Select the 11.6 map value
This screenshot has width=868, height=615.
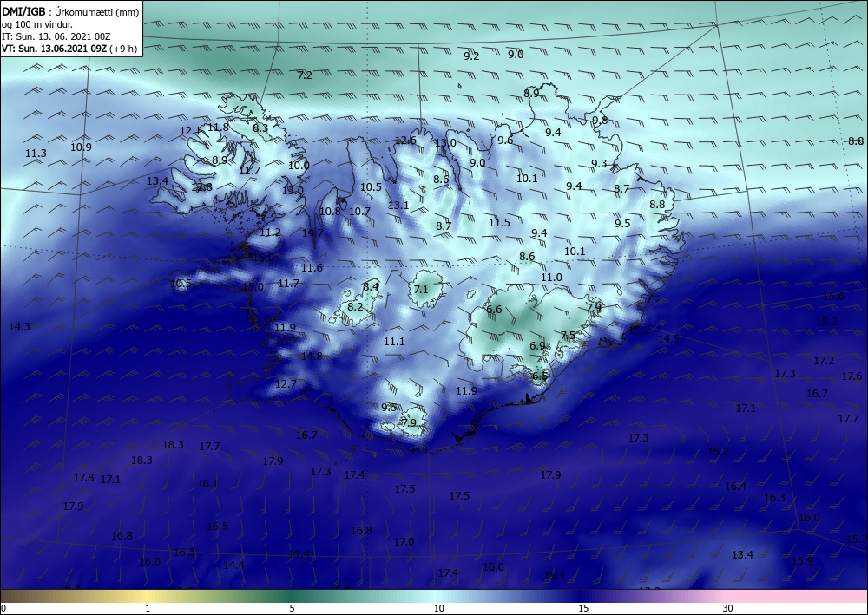[312, 268]
